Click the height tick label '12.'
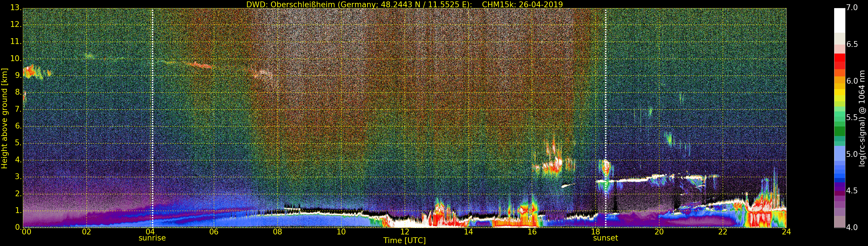Image resolution: width=868 pixels, height=246 pixels. (x=16, y=25)
